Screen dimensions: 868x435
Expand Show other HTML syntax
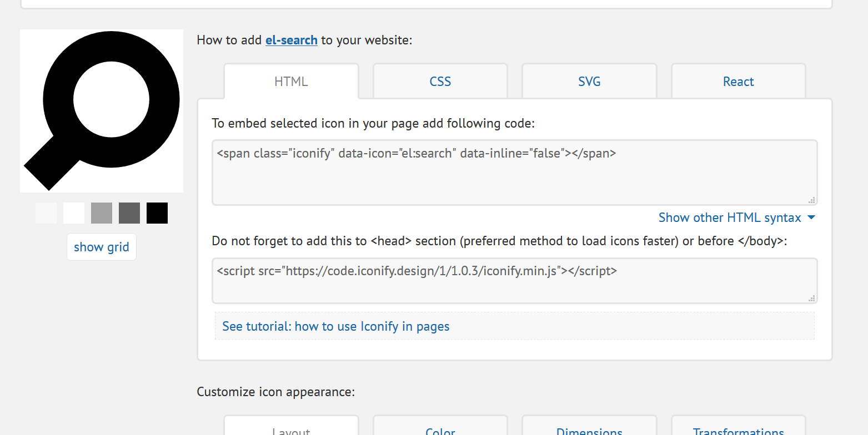(736, 217)
